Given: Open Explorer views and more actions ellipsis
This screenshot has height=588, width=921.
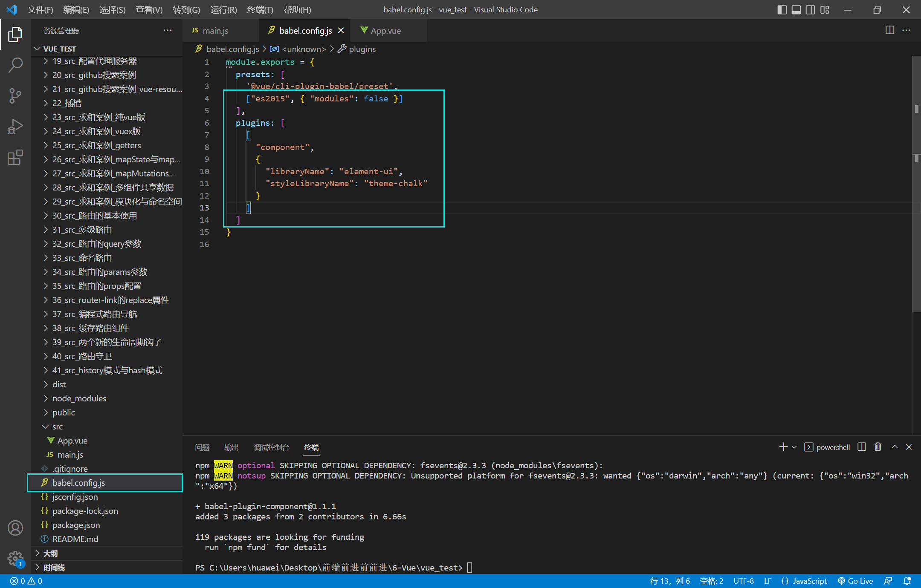Looking at the screenshot, I should coord(168,30).
